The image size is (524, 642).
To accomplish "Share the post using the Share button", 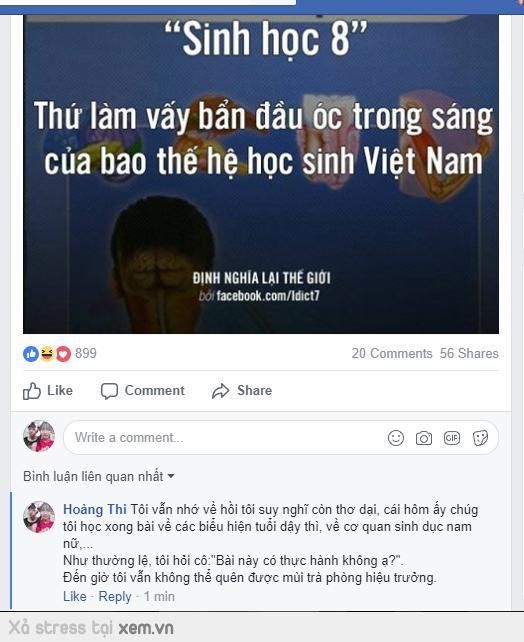I will pos(242,391).
